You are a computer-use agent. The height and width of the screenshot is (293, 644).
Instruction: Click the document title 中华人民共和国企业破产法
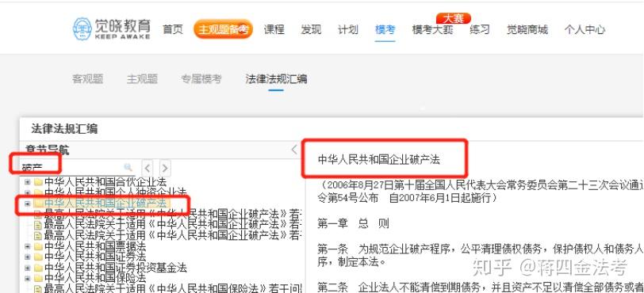[378, 160]
